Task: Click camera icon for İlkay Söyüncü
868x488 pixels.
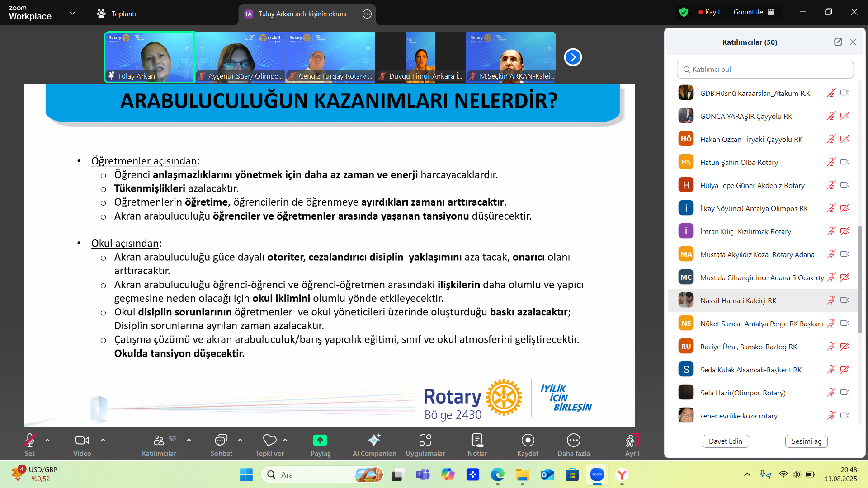Action: [x=845, y=208]
